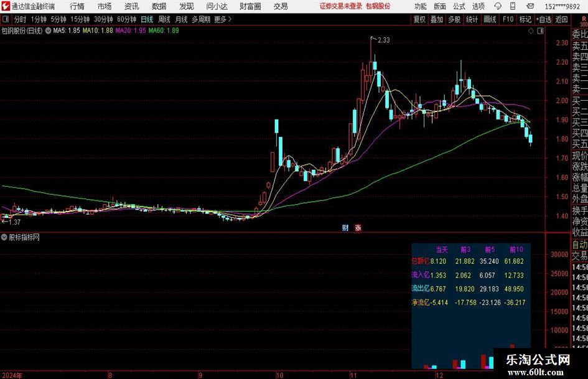Viewport: 588px width, 379px height.
Task: Click the 标记 mark button
Action: click(x=525, y=19)
